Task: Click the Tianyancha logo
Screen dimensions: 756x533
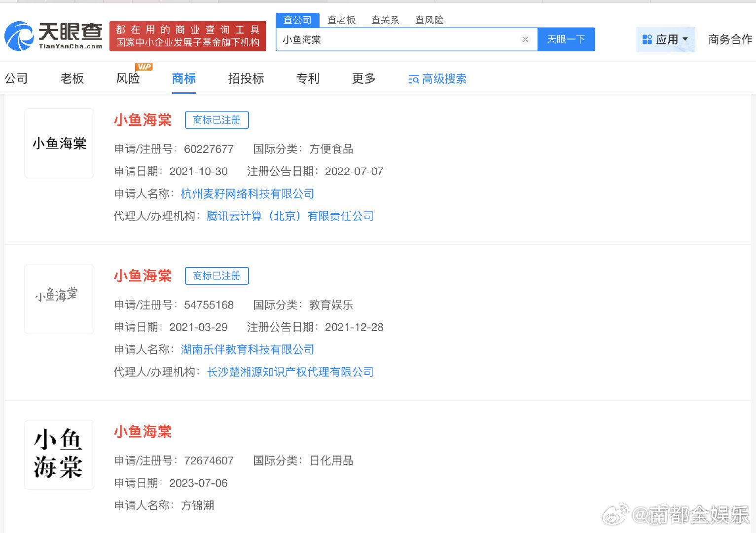Action: 53,36
